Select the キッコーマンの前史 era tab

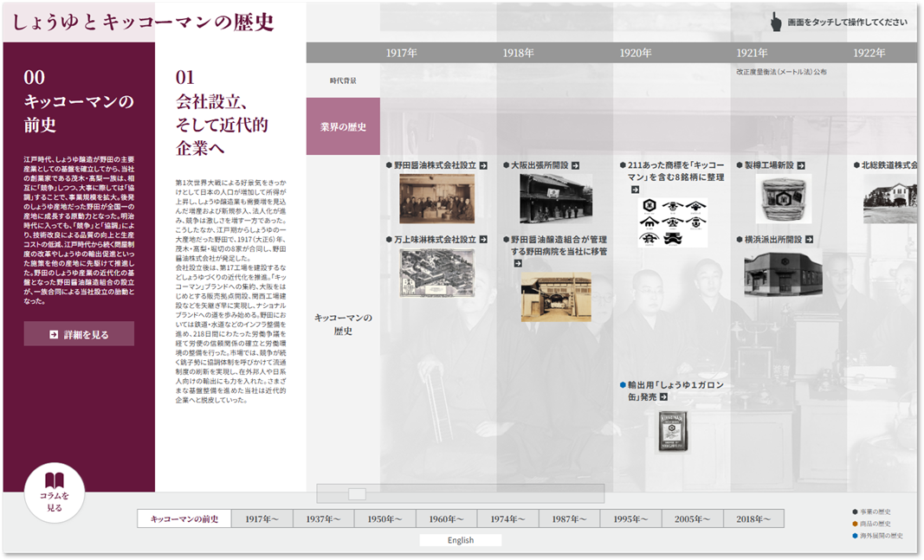tap(184, 518)
